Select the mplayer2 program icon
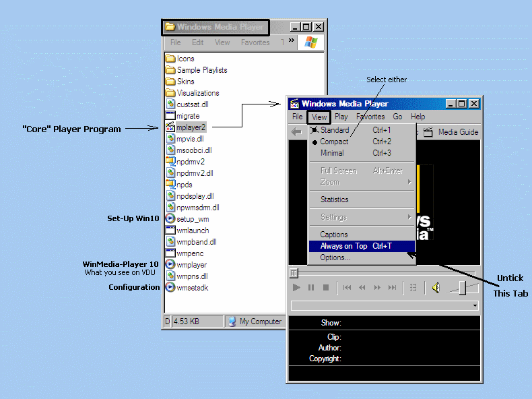 click(x=170, y=127)
